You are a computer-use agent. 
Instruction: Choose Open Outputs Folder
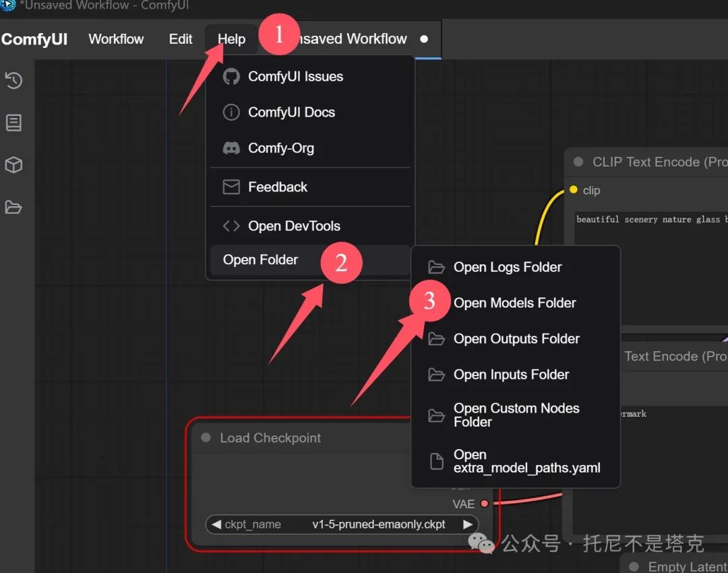click(x=516, y=338)
